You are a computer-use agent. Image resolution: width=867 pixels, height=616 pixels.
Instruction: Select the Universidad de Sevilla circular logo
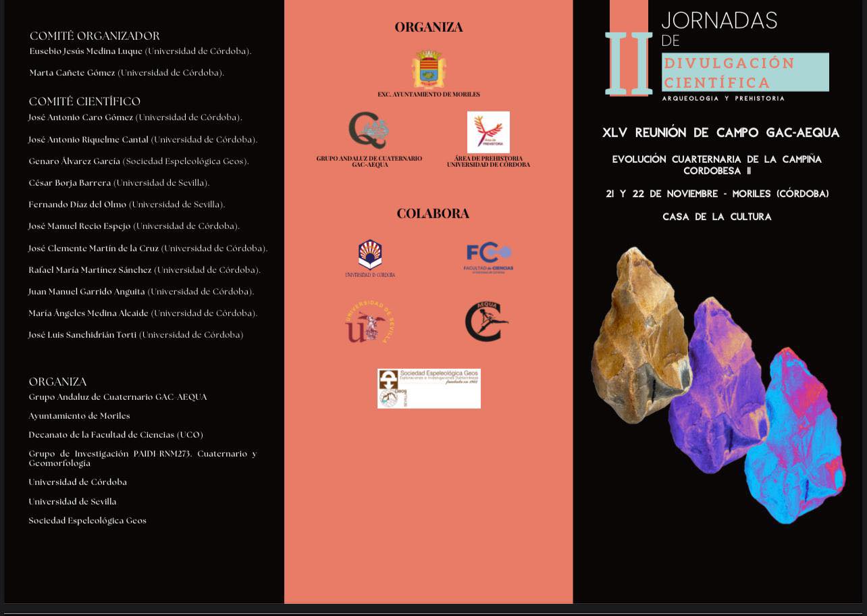point(370,322)
